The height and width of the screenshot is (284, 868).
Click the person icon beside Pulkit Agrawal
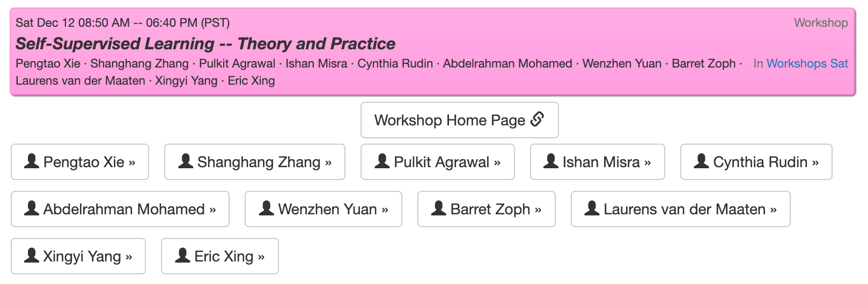pyautogui.click(x=382, y=161)
